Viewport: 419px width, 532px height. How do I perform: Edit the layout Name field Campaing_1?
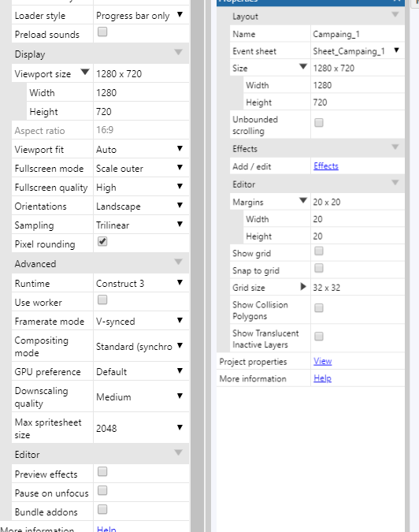[358, 34]
